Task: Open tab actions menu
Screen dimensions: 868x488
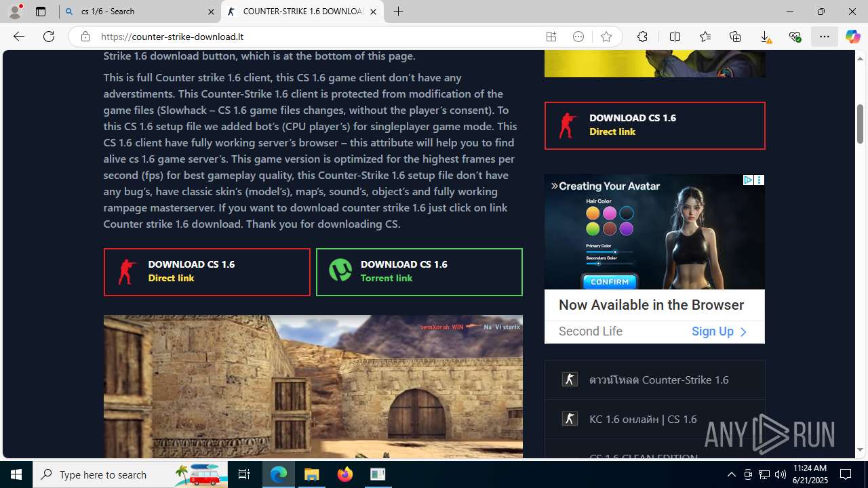Action: click(41, 12)
